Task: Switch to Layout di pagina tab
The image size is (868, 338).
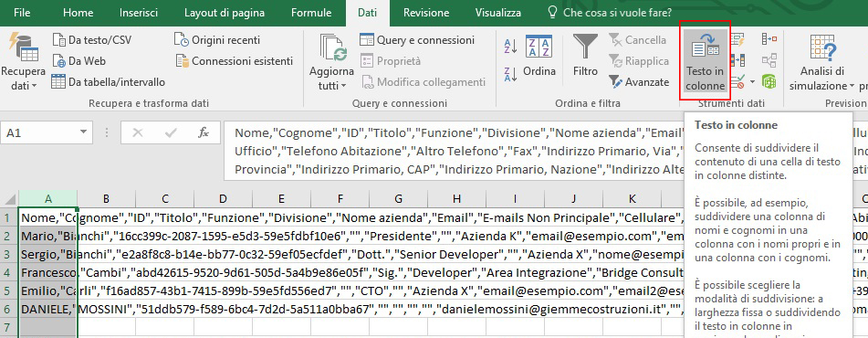Action: [225, 12]
